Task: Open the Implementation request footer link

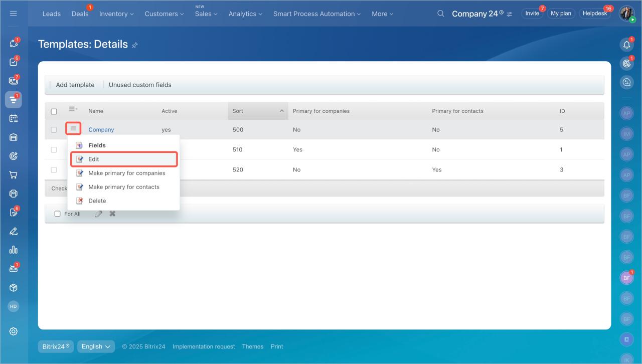Action: 204,346
